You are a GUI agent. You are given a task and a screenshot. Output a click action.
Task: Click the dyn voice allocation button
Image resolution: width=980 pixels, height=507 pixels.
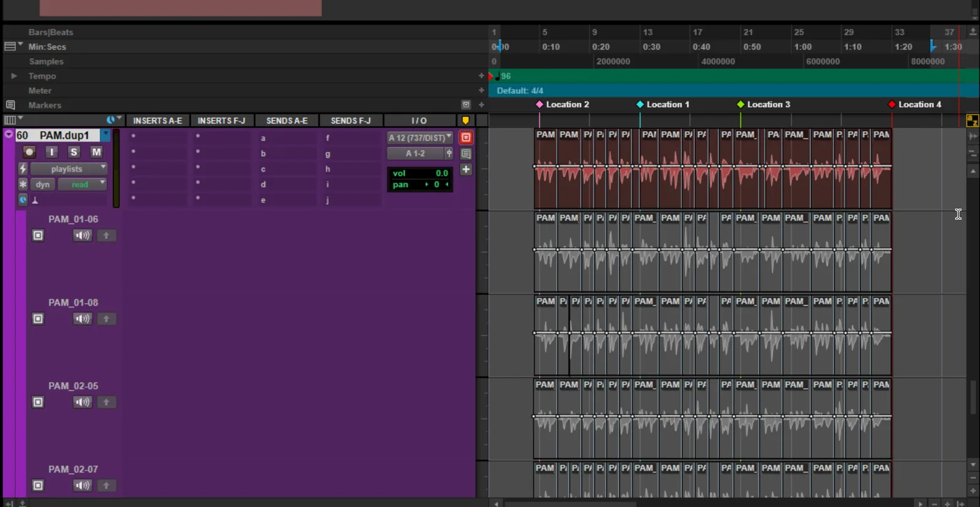pos(42,184)
